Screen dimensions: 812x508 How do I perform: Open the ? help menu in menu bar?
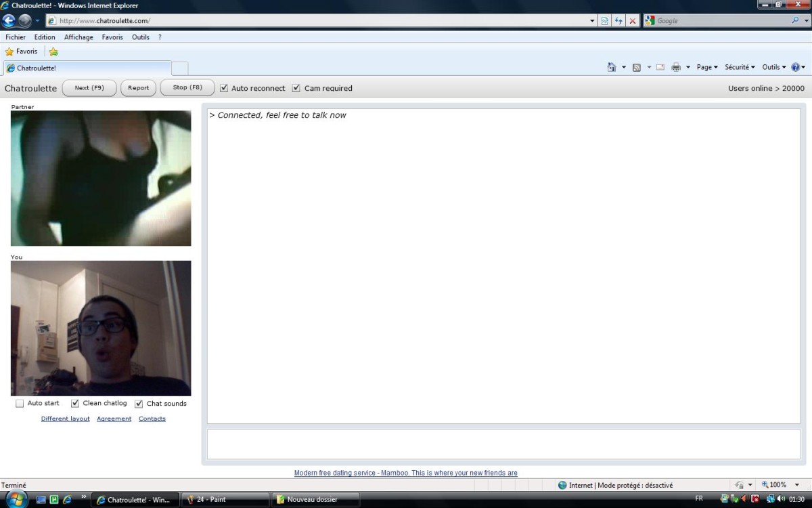coord(160,37)
